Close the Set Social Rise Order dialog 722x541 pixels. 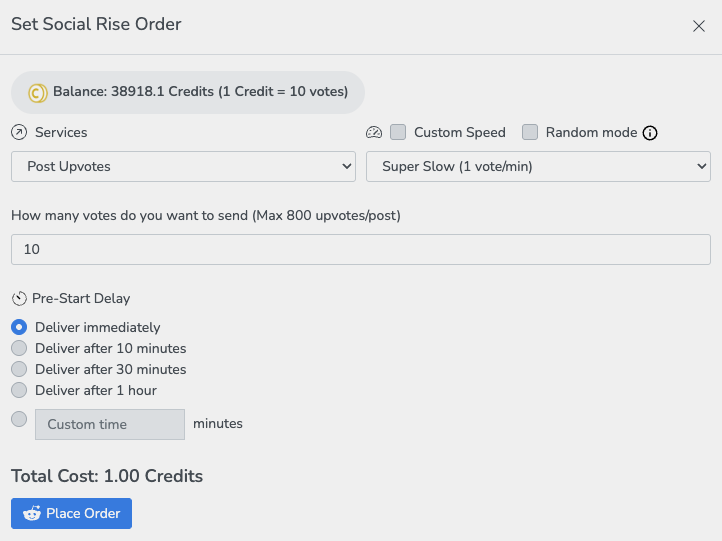699,26
